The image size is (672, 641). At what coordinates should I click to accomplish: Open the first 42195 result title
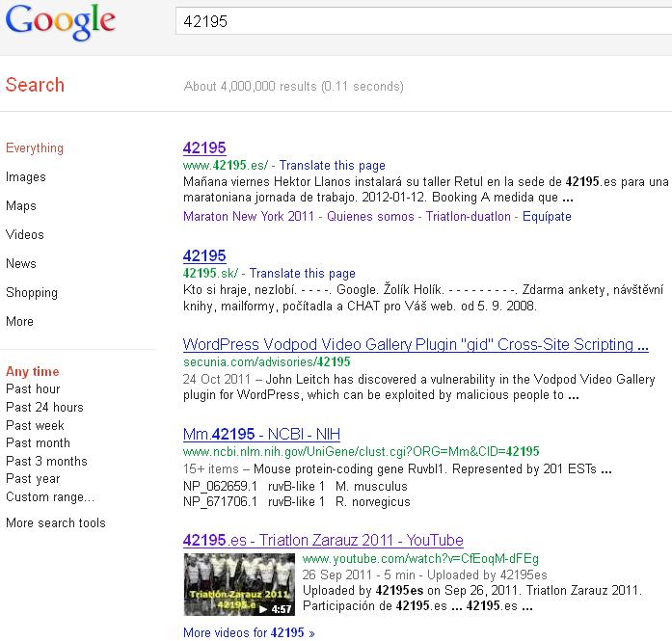204,148
